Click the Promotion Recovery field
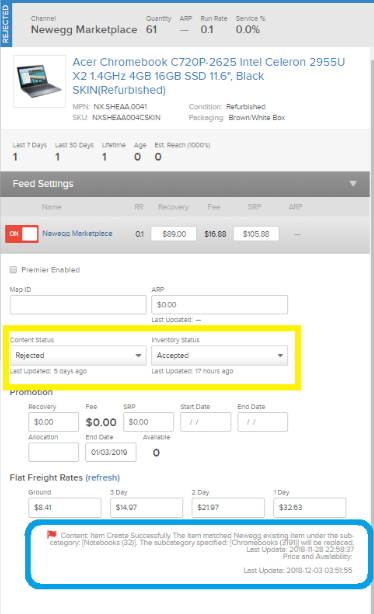The width and height of the screenshot is (374, 614). click(53, 422)
